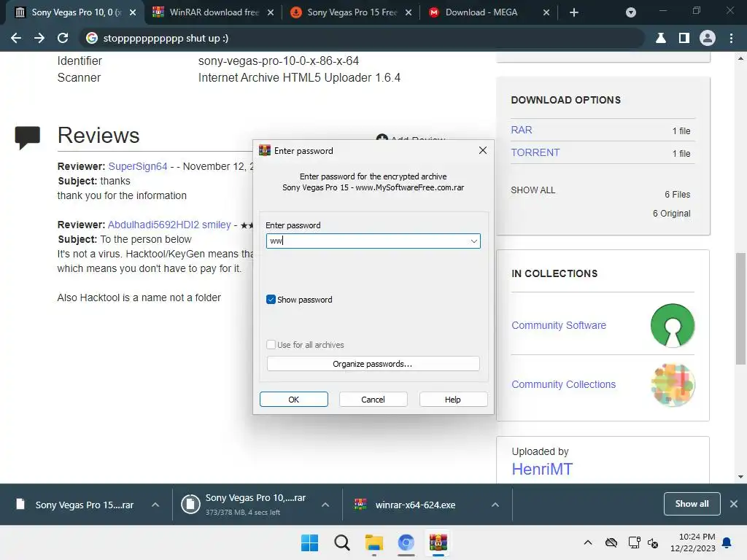Expand options for Sony Vegas Pro 15 download
Viewport: 747px width, 560px height.
155,505
